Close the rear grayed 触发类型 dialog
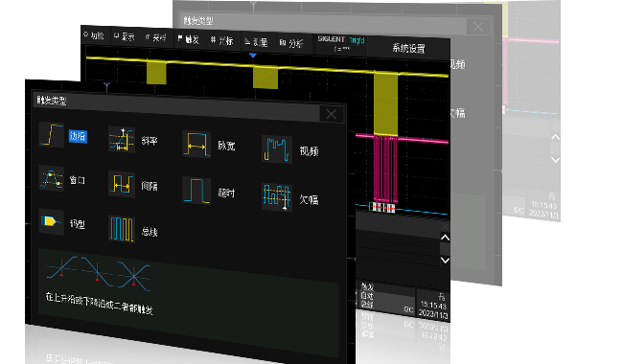 [x=478, y=27]
